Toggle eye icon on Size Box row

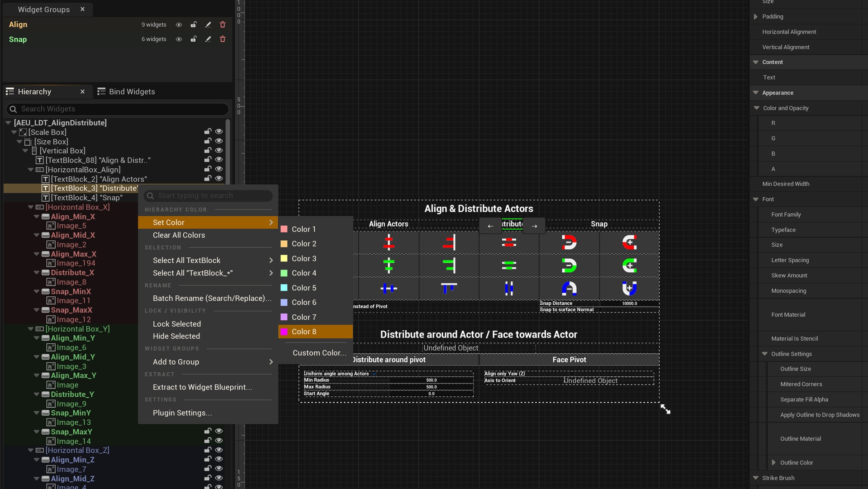219,141
